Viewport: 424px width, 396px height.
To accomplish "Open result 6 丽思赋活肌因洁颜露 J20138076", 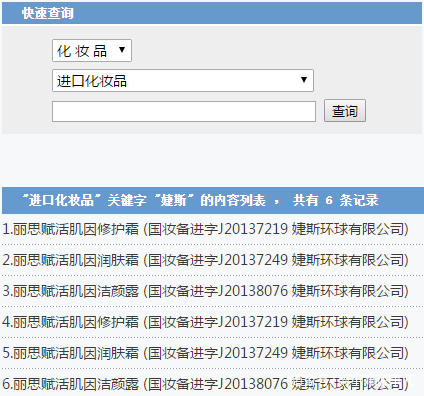I will (205, 384).
